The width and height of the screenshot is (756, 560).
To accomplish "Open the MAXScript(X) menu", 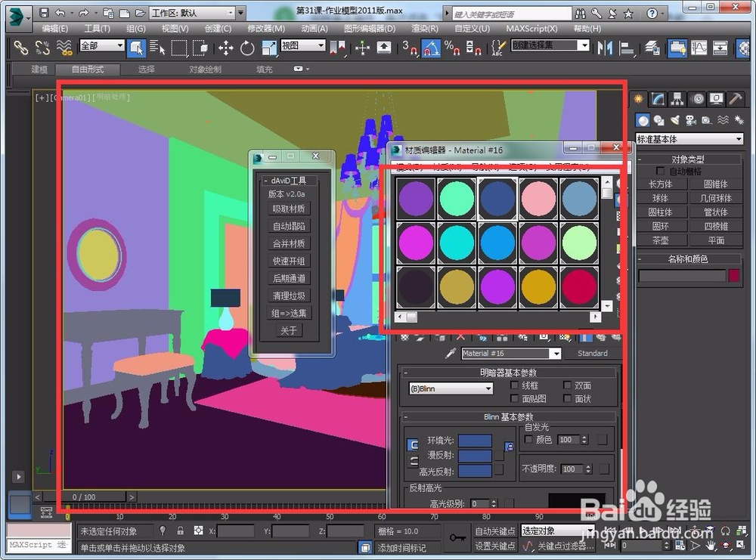I will click(531, 29).
